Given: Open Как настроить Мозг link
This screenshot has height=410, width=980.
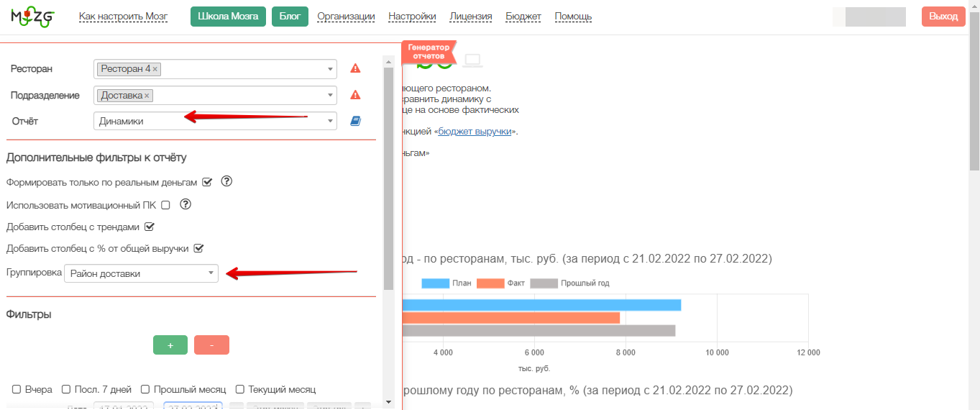Looking at the screenshot, I should pyautogui.click(x=123, y=17).
